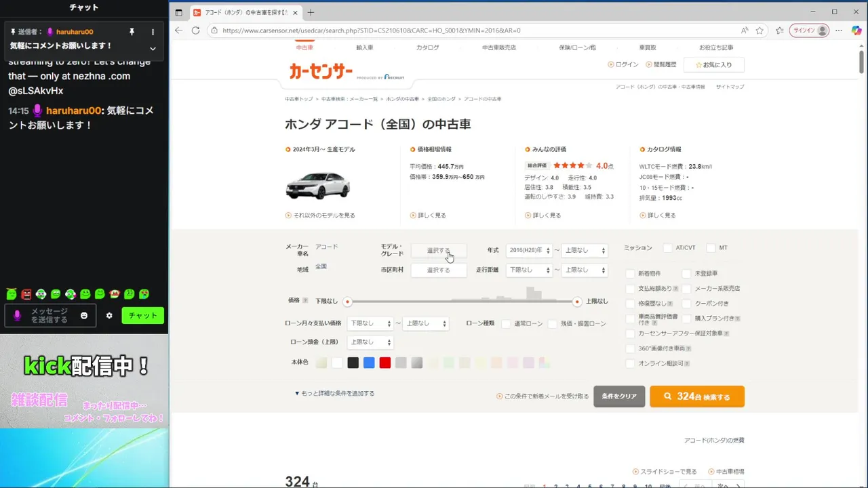Open chat settings gear icon
Screen dimensions: 868x488
point(109,316)
